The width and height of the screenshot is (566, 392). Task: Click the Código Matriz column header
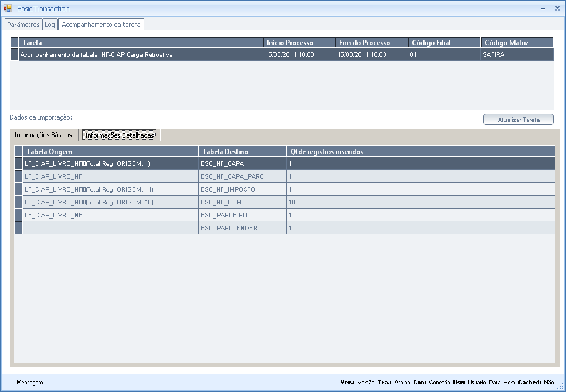coord(516,43)
